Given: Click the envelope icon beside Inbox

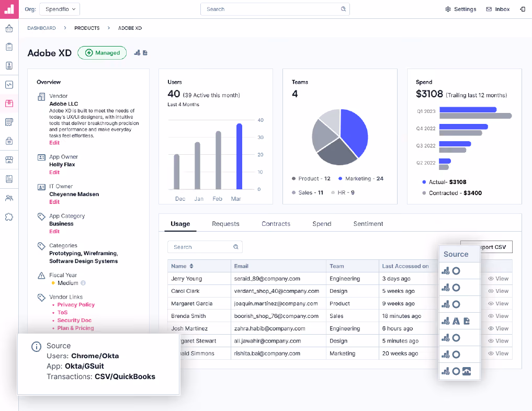Looking at the screenshot, I should click(x=489, y=9).
